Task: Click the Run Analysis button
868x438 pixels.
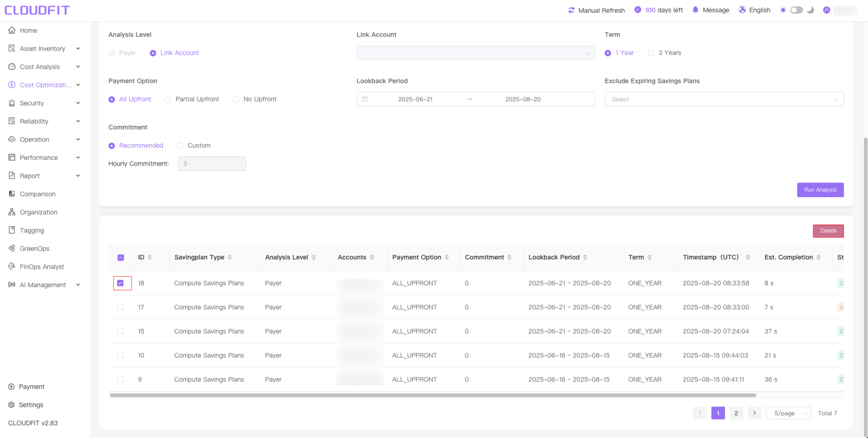Action: 820,190
